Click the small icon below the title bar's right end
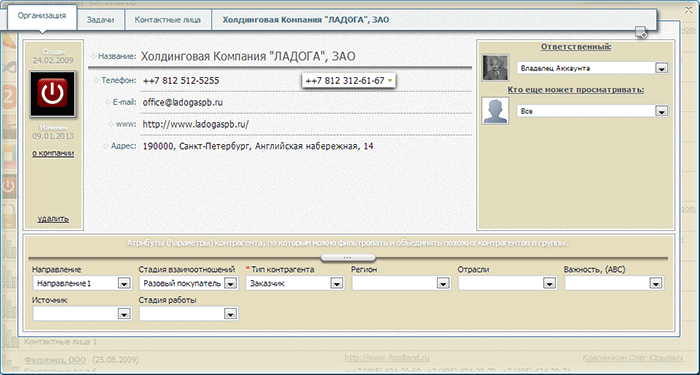Viewport: 700px width, 375px height. click(641, 32)
